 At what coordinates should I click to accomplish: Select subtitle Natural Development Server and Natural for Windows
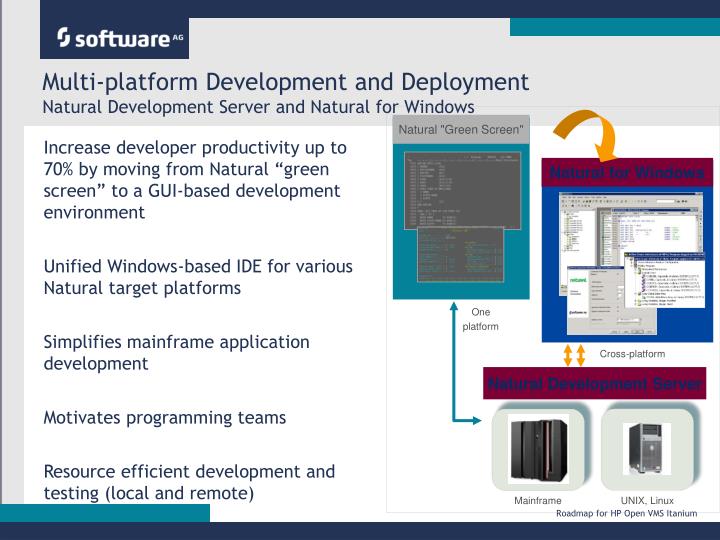pyautogui.click(x=259, y=107)
